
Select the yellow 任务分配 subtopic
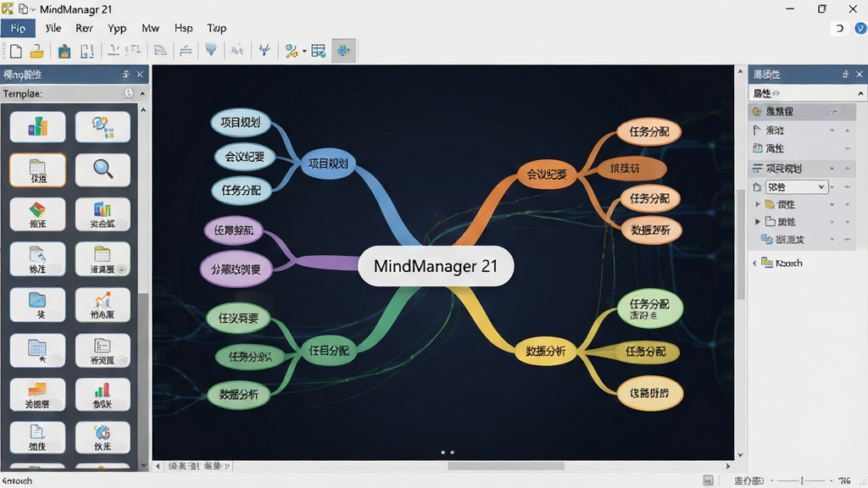click(645, 352)
